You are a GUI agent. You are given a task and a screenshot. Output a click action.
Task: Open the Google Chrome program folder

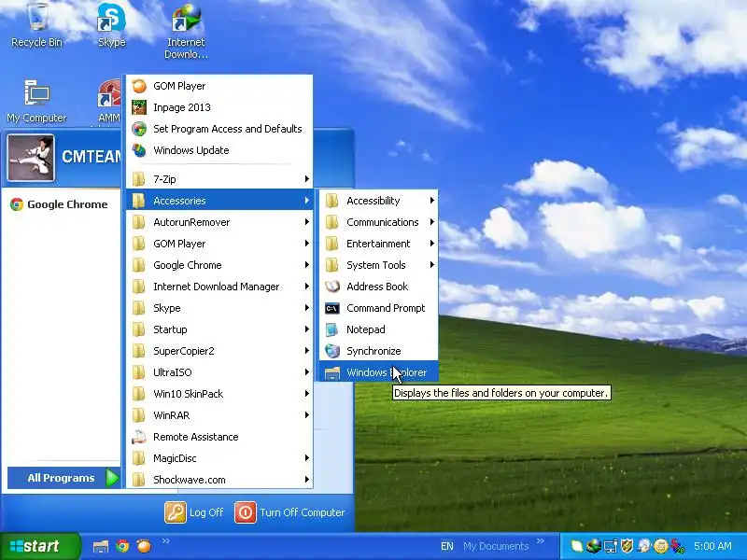pos(219,265)
